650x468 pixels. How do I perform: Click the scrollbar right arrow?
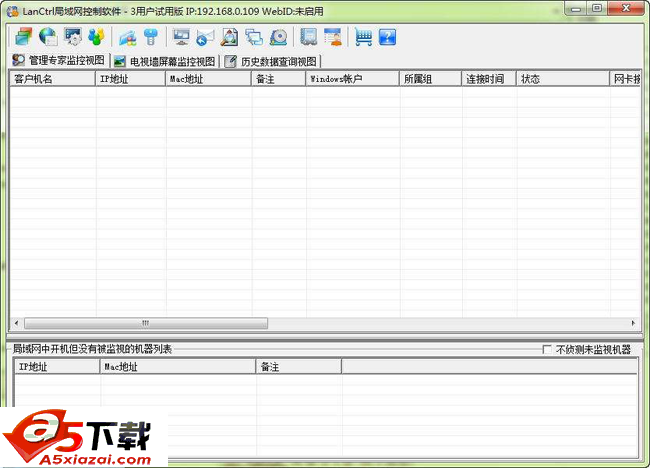pos(633,323)
